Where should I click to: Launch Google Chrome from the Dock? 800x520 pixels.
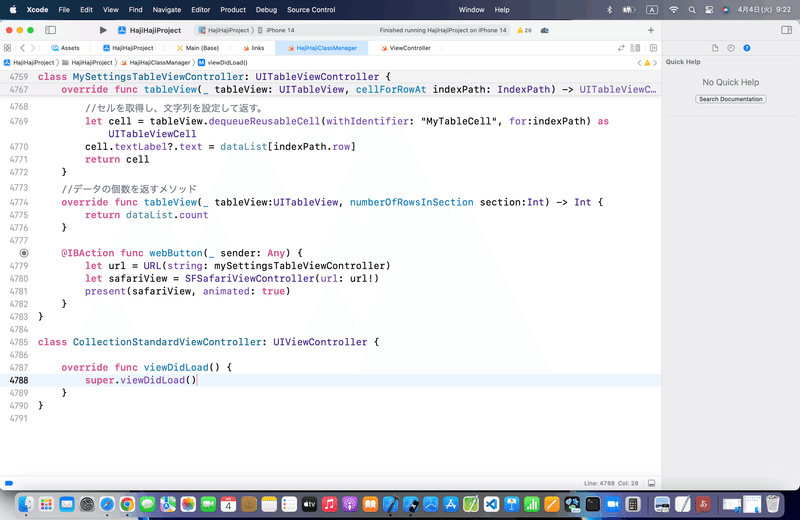point(127,505)
